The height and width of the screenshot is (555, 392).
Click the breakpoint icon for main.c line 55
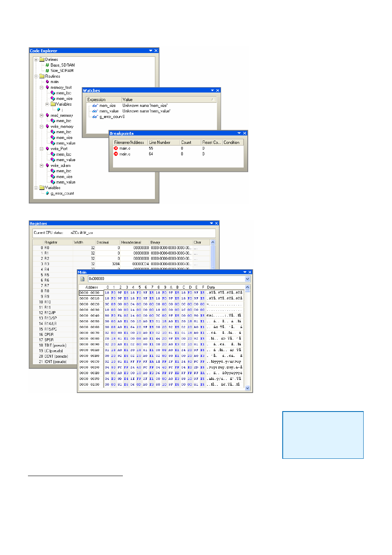click(116, 148)
